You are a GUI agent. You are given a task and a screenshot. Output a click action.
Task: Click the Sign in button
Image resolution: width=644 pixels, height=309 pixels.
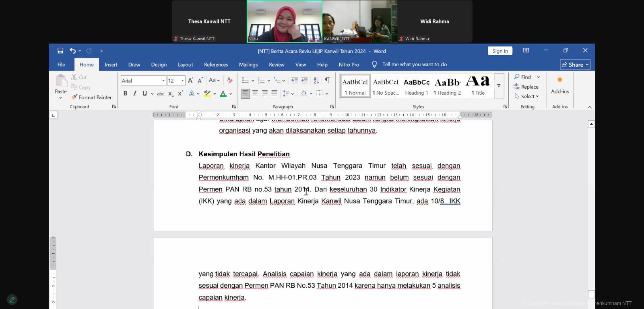point(500,51)
